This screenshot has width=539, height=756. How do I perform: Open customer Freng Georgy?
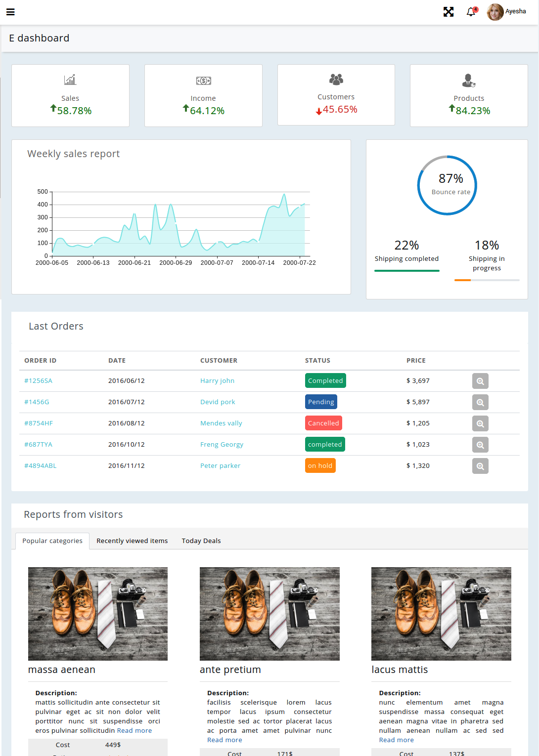[222, 445]
